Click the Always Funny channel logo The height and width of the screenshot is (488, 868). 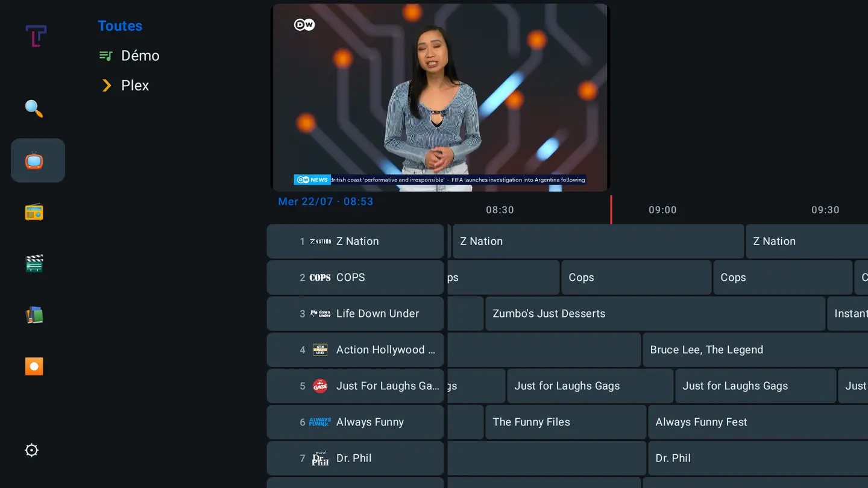(x=320, y=422)
